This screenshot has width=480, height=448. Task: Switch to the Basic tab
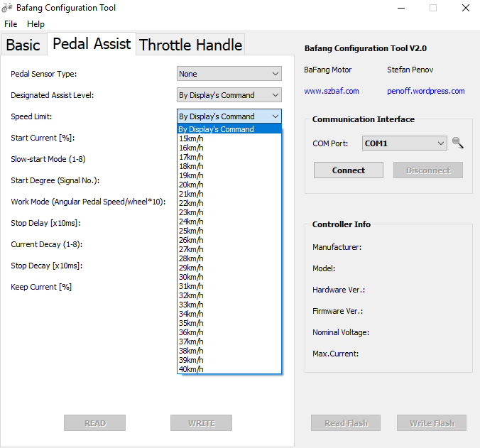[23, 45]
